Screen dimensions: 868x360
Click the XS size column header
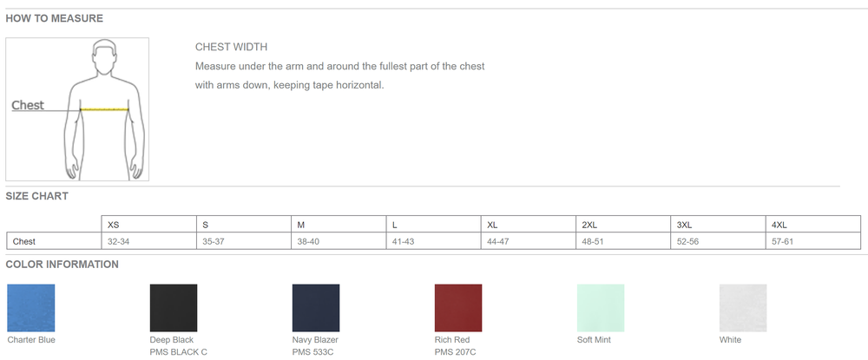pyautogui.click(x=148, y=225)
